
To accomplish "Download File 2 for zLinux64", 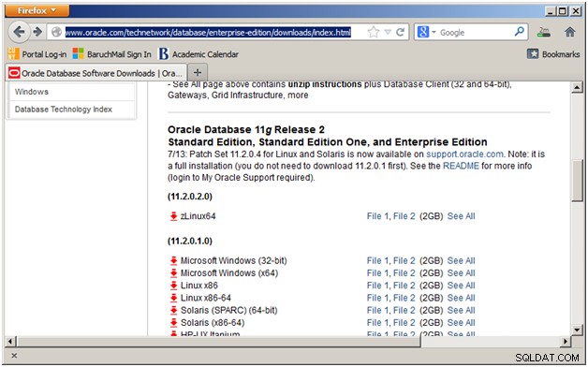I will pos(404,216).
